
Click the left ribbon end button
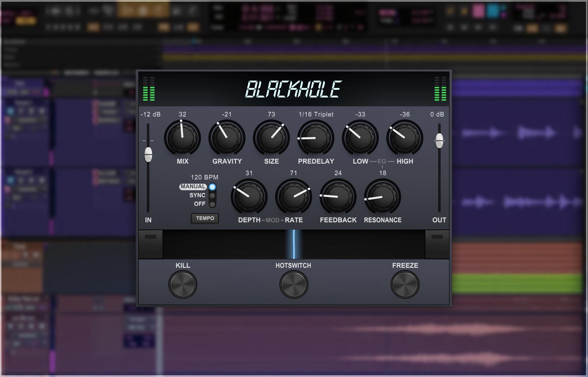click(150, 244)
